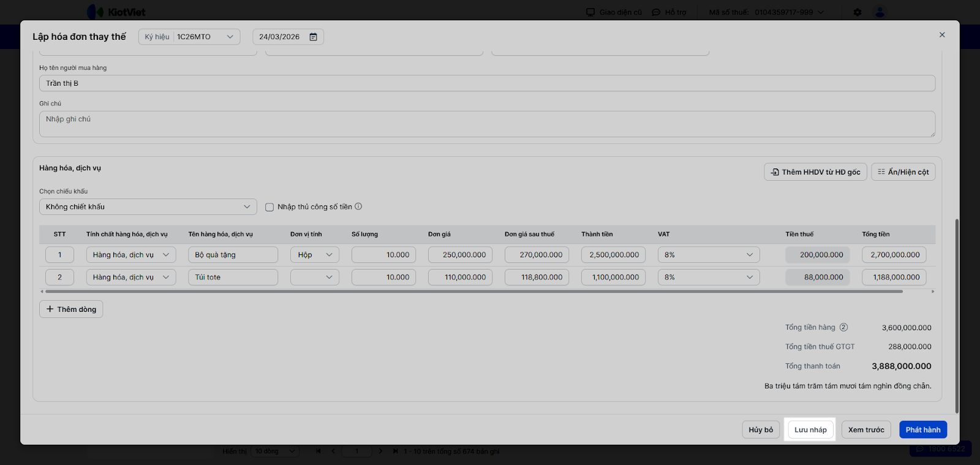980x465 pixels.
Task: Open the user profile avatar icon
Action: 880,12
